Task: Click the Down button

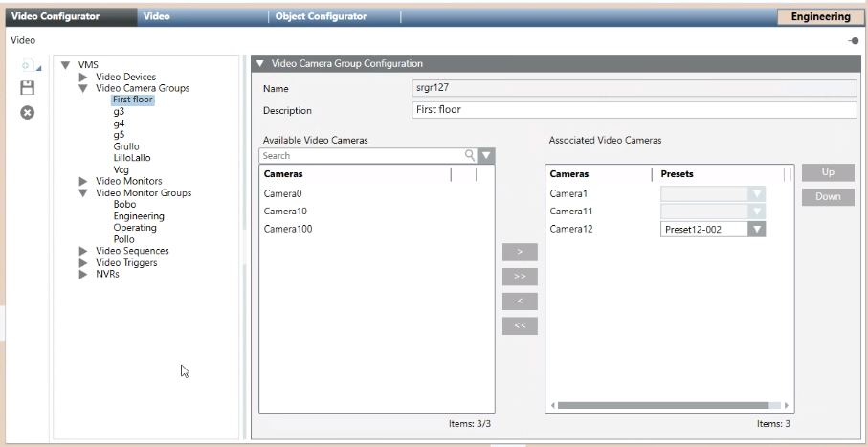Action: click(827, 197)
